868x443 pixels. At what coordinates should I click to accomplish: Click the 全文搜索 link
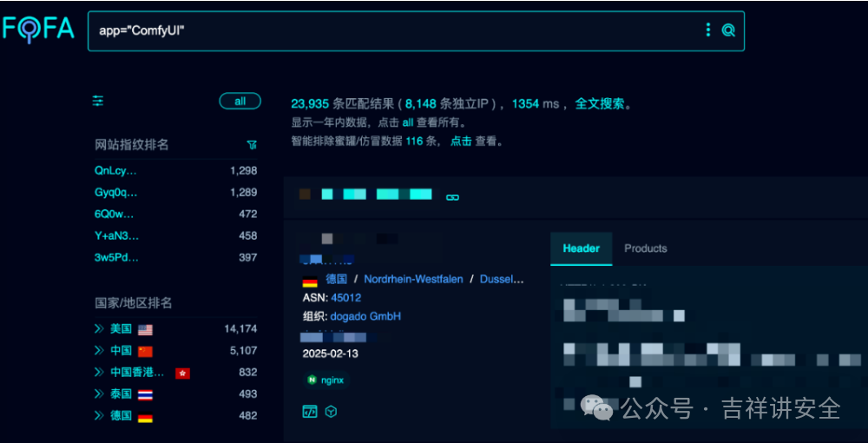(x=600, y=103)
